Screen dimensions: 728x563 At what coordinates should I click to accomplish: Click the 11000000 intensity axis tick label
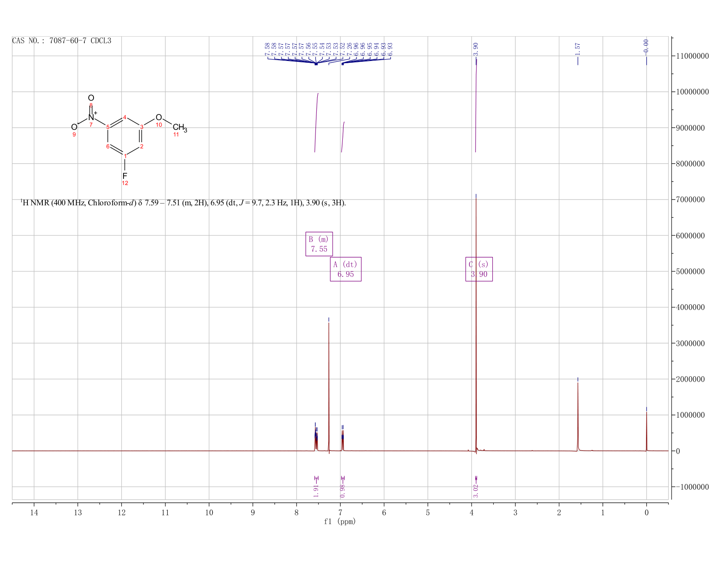(692, 56)
